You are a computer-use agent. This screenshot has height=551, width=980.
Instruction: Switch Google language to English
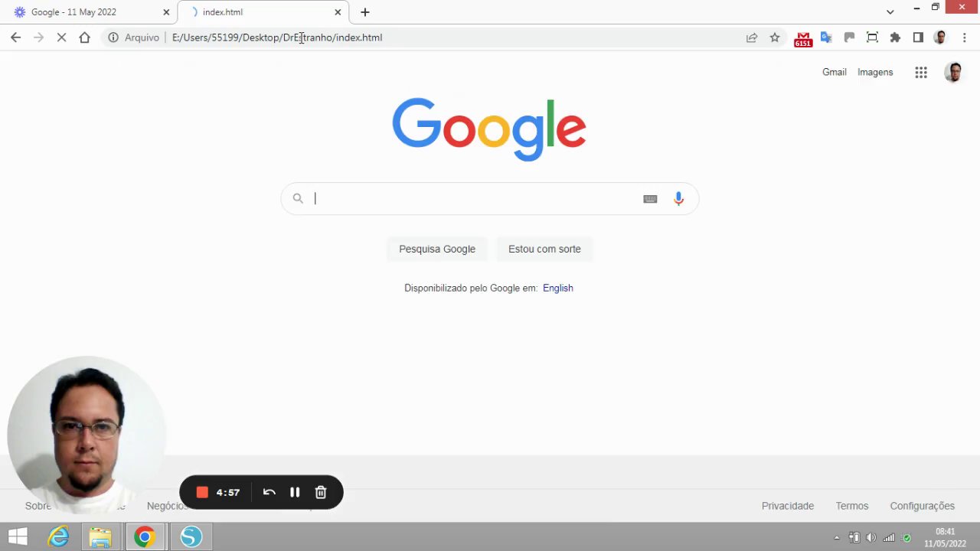pyautogui.click(x=558, y=289)
